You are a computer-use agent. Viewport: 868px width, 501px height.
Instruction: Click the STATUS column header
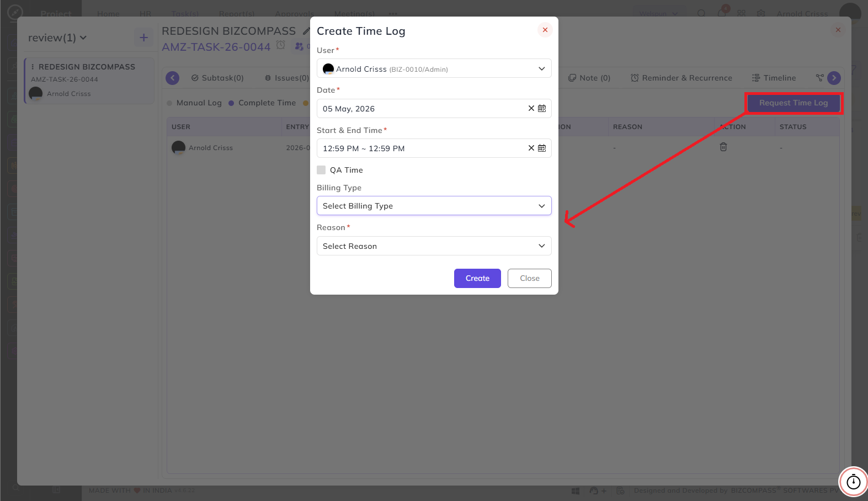tap(793, 127)
